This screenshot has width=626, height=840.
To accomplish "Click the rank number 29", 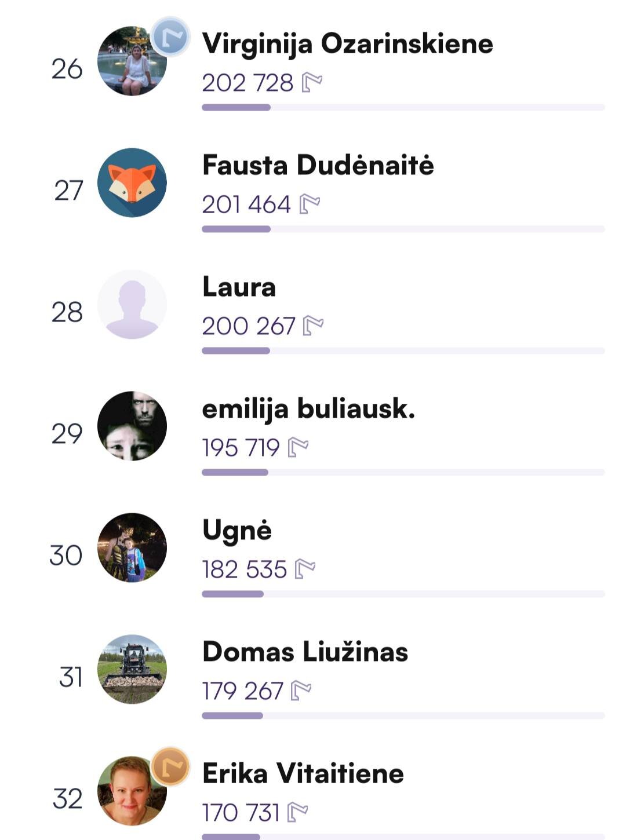I will pyautogui.click(x=67, y=434).
